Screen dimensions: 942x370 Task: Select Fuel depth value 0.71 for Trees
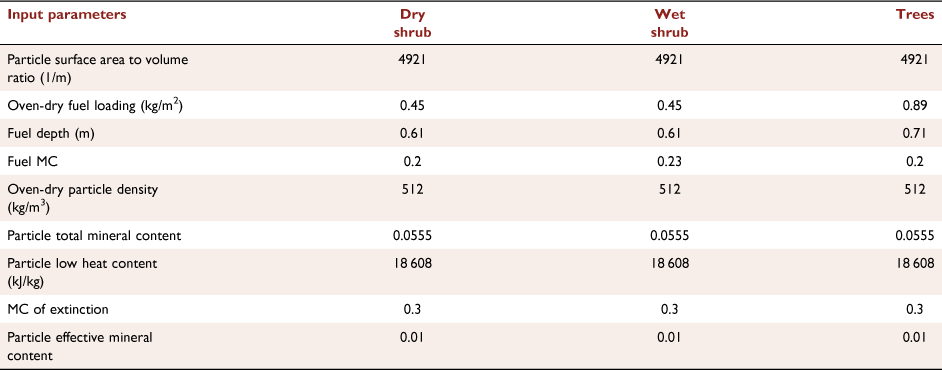[923, 133]
